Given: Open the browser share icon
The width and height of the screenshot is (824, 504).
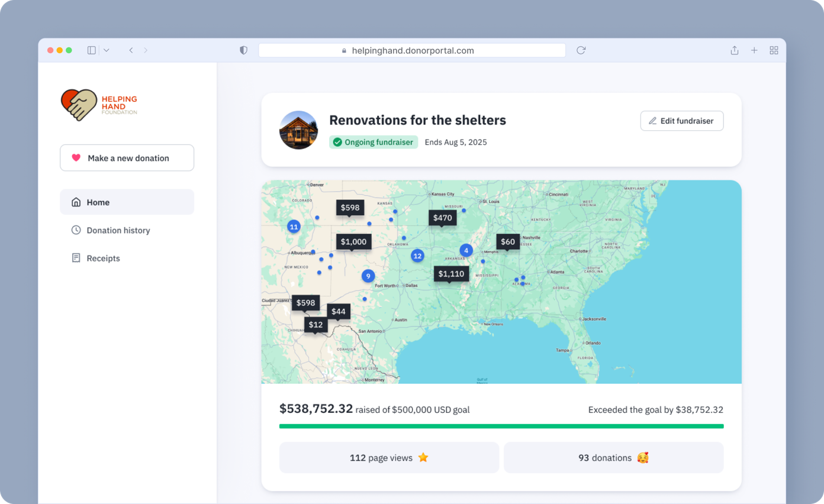Looking at the screenshot, I should [x=734, y=50].
